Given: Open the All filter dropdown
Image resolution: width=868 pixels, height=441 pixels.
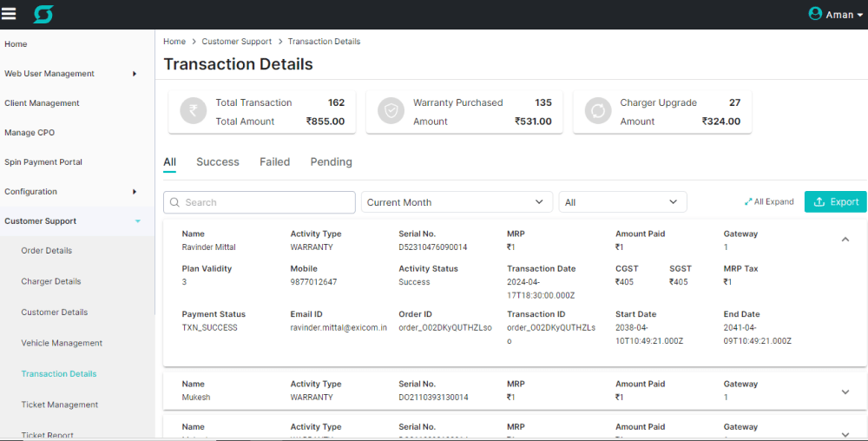Looking at the screenshot, I should click(x=622, y=202).
